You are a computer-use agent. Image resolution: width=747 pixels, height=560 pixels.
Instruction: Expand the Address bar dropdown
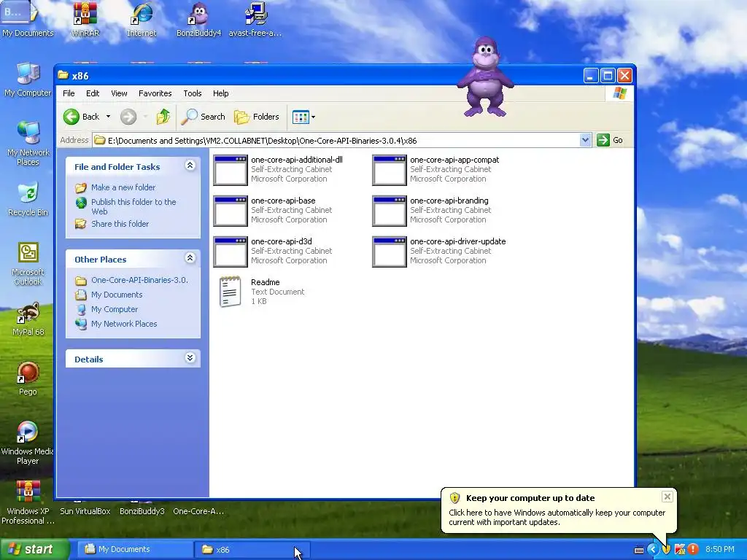(x=586, y=140)
